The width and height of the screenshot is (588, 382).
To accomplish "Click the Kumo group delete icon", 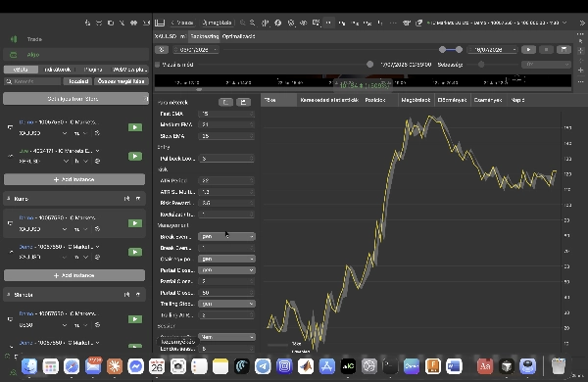I will [138, 198].
